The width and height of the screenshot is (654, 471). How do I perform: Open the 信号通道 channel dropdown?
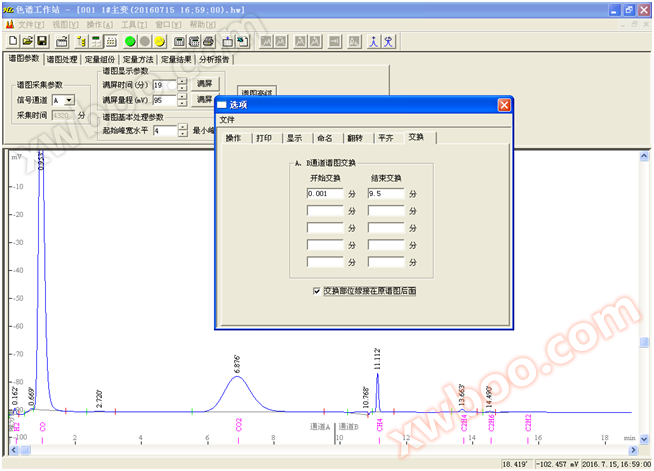point(69,100)
